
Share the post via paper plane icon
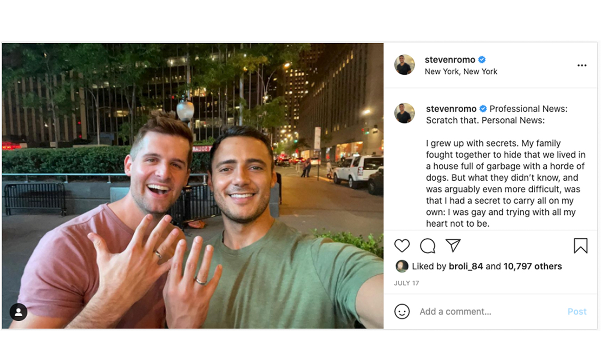click(453, 246)
